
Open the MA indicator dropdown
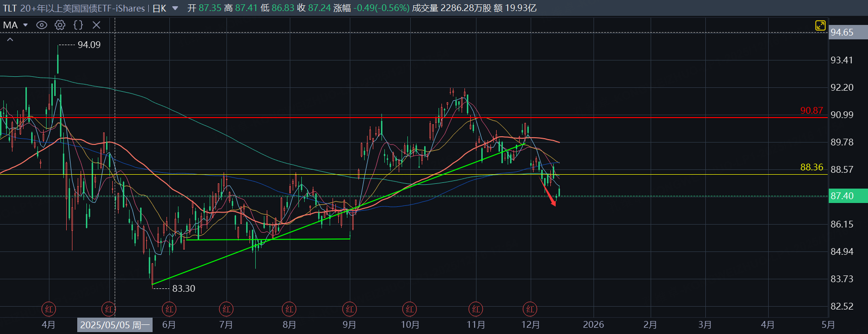tap(25, 25)
